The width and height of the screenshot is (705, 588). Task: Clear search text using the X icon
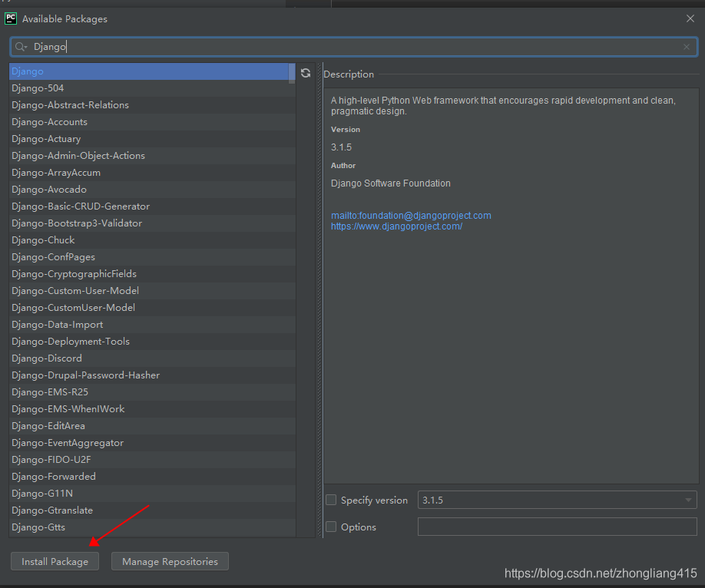point(686,47)
